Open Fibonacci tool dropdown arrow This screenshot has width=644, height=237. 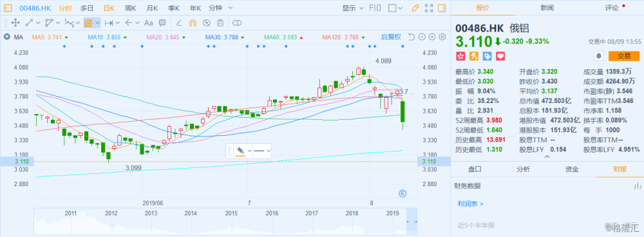tap(97, 23)
